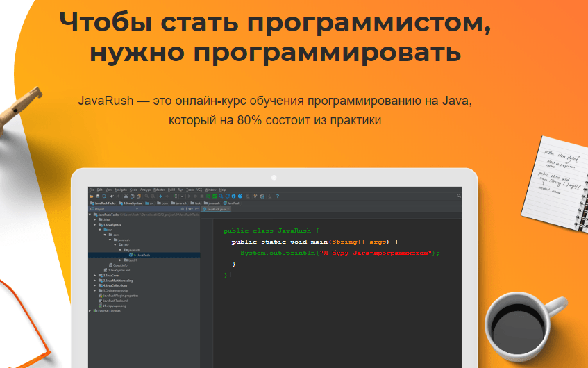
Task: Click the System.out.println code line
Action: [x=339, y=253]
